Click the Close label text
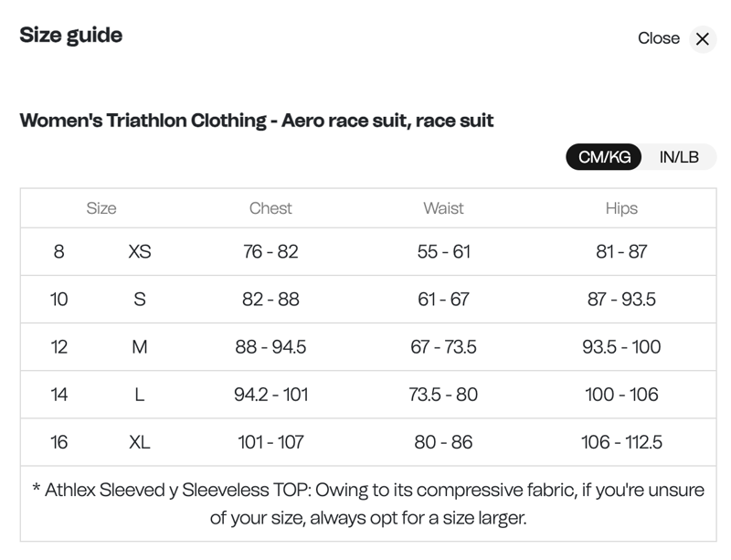 [x=658, y=38]
